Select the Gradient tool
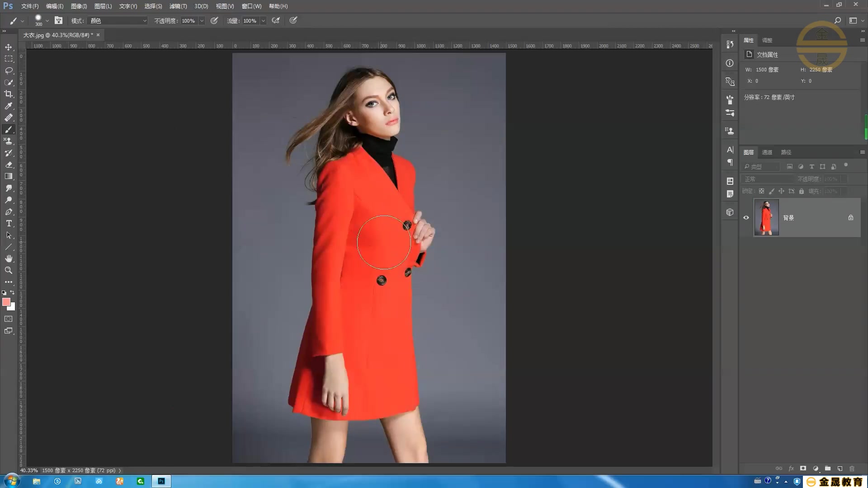 (9, 176)
